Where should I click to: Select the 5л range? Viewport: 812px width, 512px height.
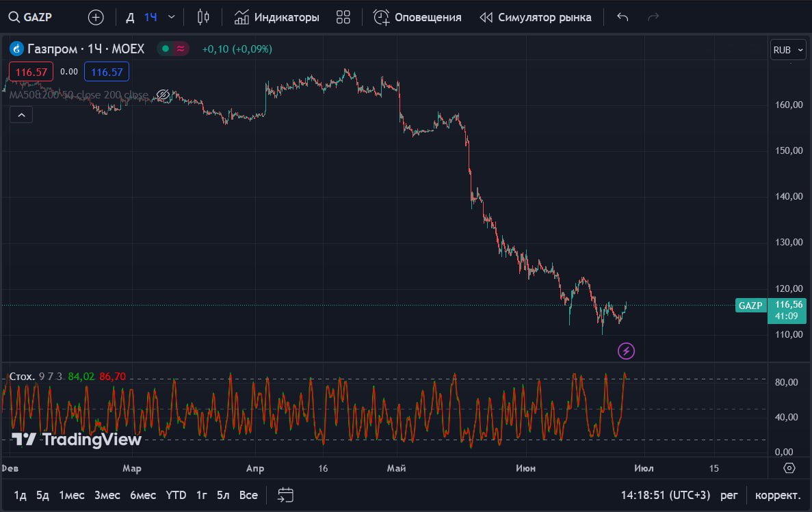point(223,496)
